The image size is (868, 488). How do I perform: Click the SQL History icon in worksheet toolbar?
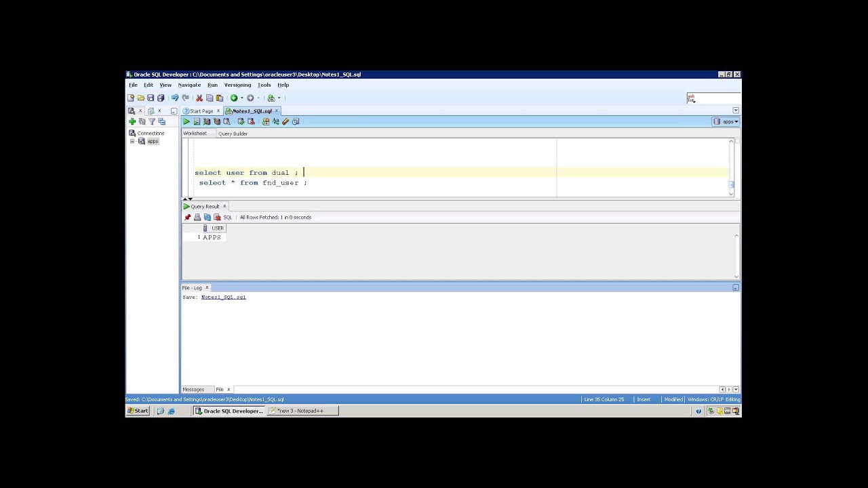296,121
